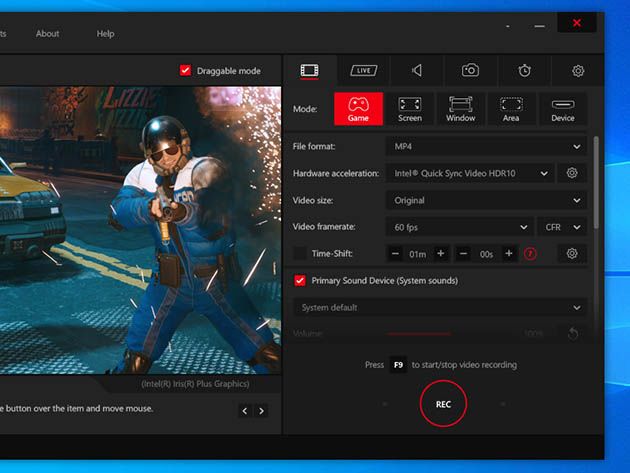Increase Time-Shift seconds with plus
The width and height of the screenshot is (630, 473).
(509, 254)
